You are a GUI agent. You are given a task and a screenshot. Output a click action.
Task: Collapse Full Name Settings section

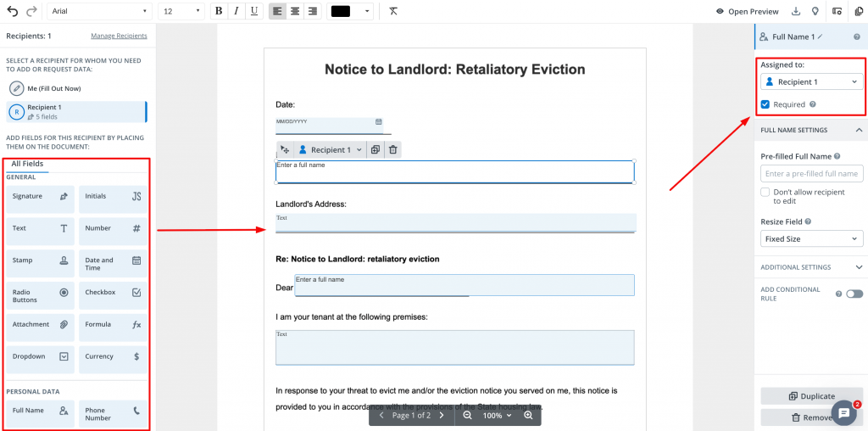tap(859, 130)
